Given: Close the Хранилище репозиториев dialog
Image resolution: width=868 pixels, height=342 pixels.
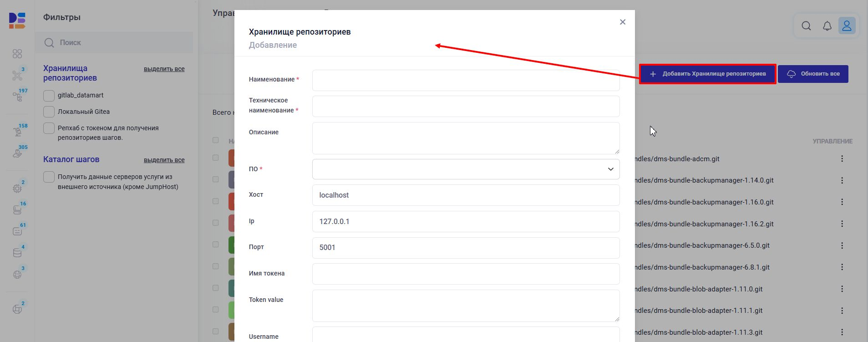Looking at the screenshot, I should [x=622, y=22].
